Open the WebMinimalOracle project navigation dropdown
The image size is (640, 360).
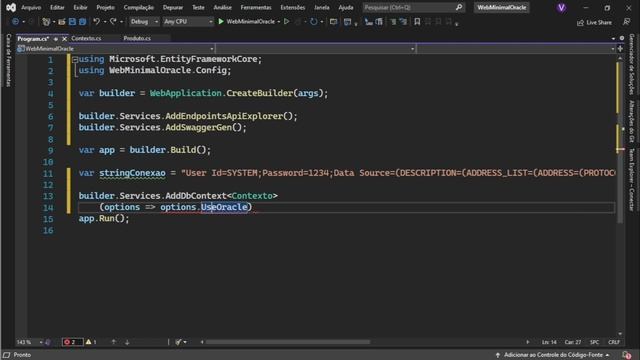pyautogui.click(x=116, y=49)
